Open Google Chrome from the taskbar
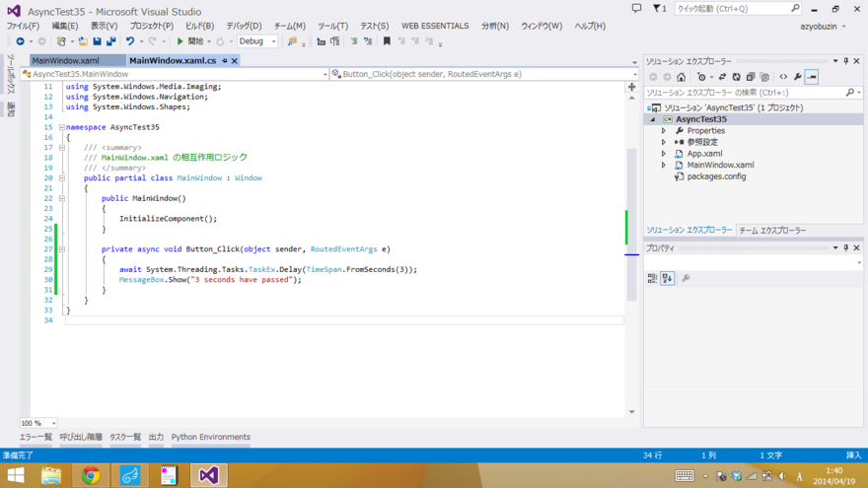868x488 pixels. pos(91,475)
